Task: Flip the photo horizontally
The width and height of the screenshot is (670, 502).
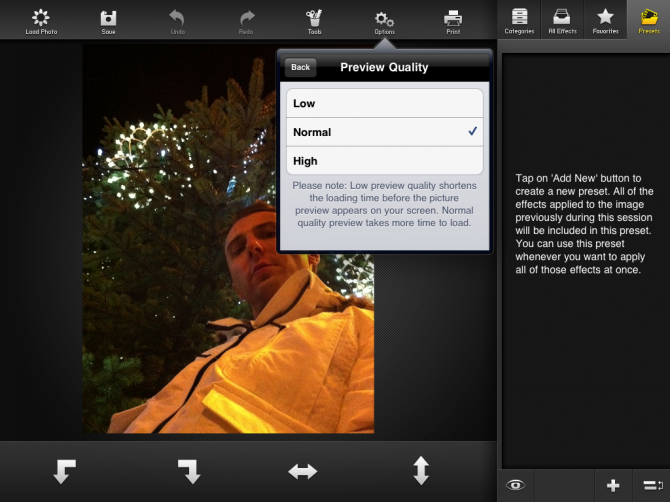Action: click(302, 471)
